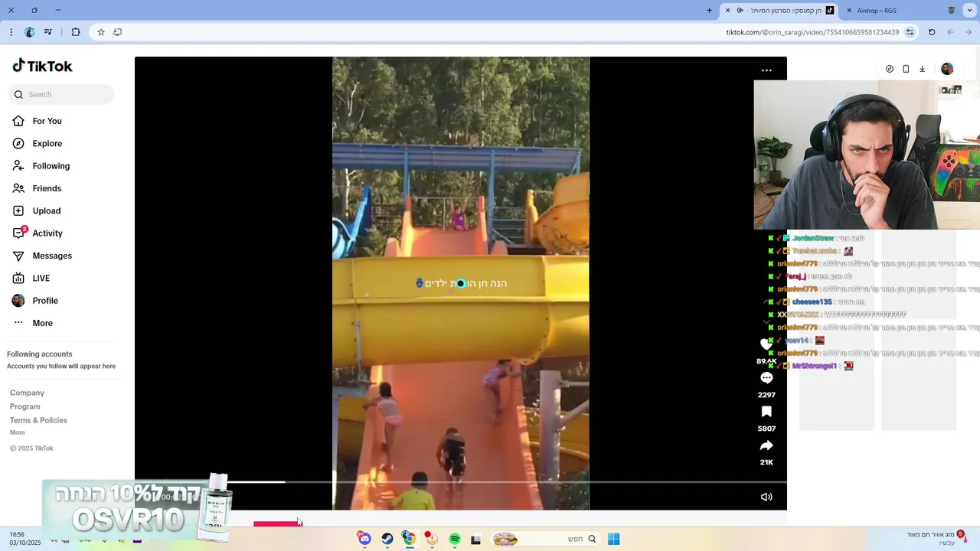Viewport: 980px width, 551px height.
Task: Click the TikTok URL address bar
Action: tap(812, 32)
